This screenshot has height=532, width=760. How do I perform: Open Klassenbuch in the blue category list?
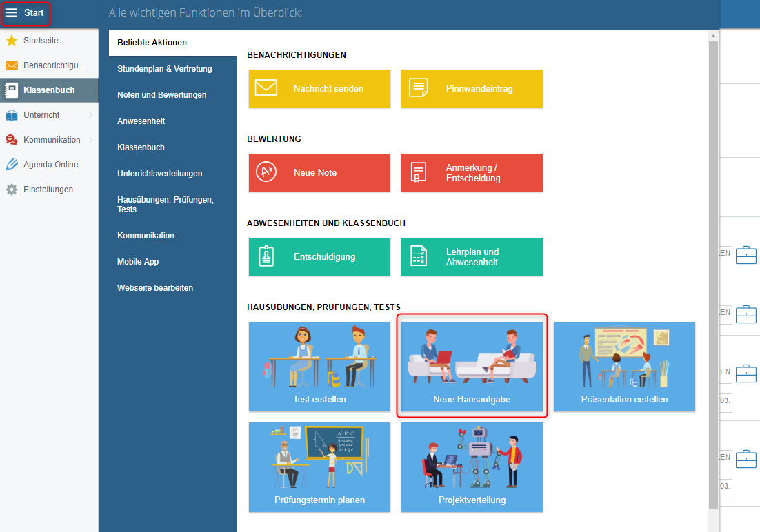(x=141, y=147)
